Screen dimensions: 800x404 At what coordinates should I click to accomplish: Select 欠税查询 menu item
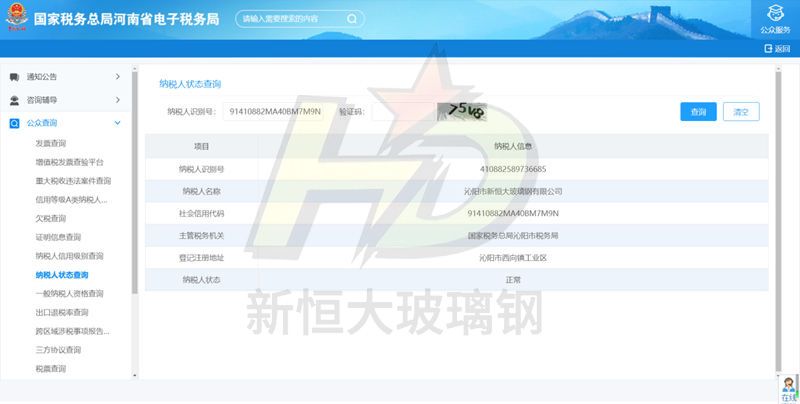[x=50, y=218]
